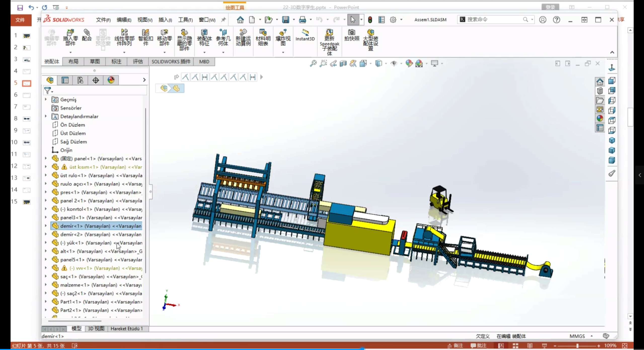Switch to the 评估 ribbon tab

pos(138,62)
